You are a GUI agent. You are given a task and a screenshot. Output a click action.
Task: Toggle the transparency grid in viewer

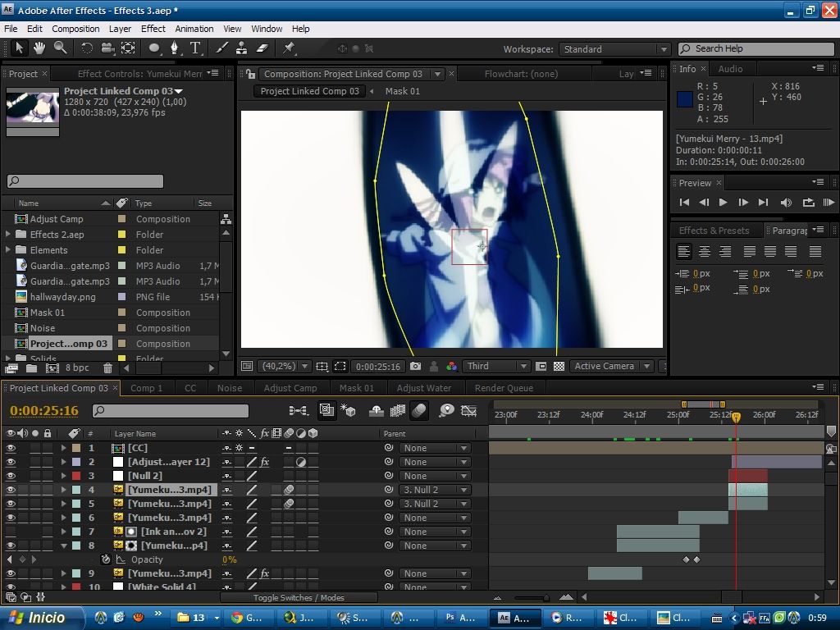(x=559, y=366)
